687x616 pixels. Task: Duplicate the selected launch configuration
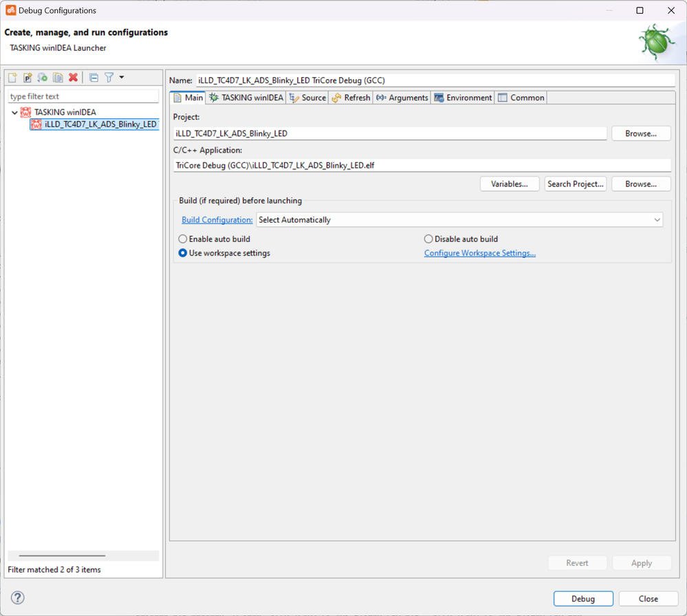pos(58,78)
